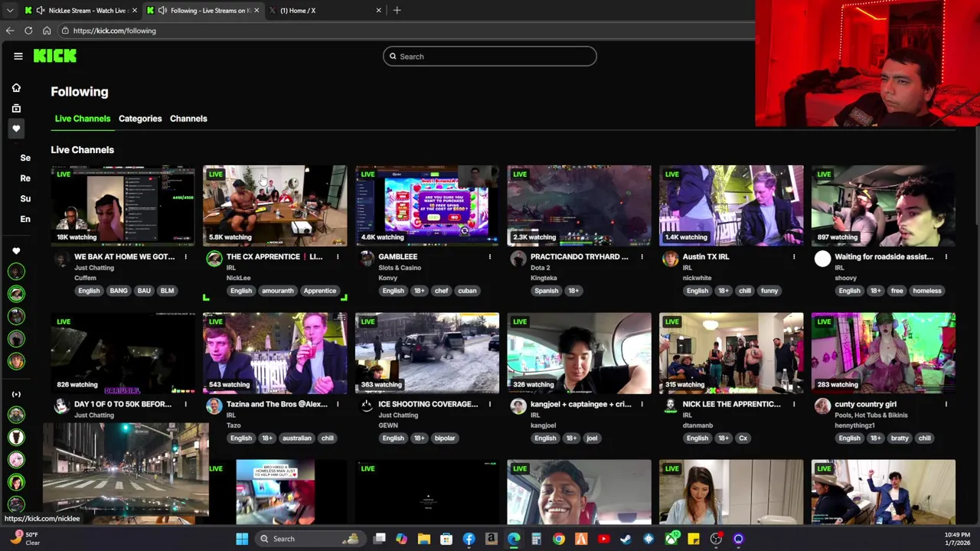980x551 pixels.
Task: Click the Just Chatting category under Cuffem stream
Action: tap(94, 268)
